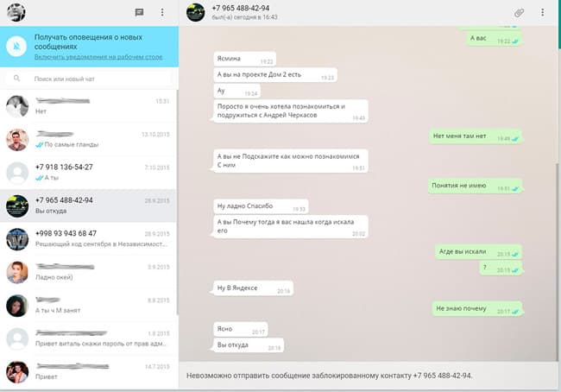Open chat with preview 'По самые гланды'

pos(88,139)
